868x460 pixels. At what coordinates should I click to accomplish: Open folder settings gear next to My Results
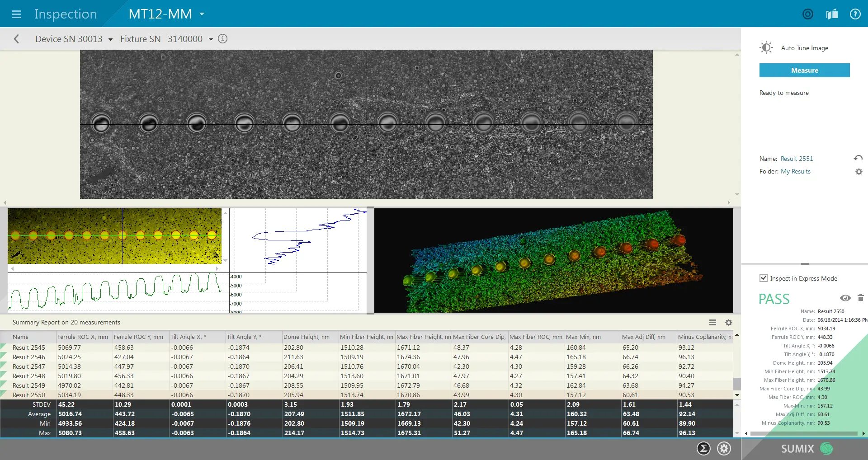click(x=859, y=172)
